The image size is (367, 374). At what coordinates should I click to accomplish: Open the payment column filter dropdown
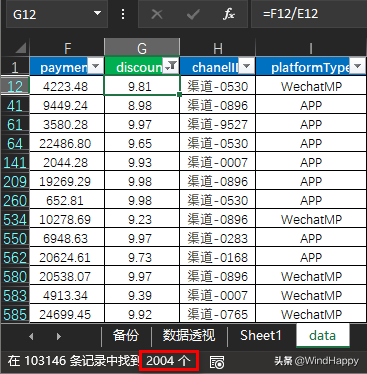click(x=96, y=65)
